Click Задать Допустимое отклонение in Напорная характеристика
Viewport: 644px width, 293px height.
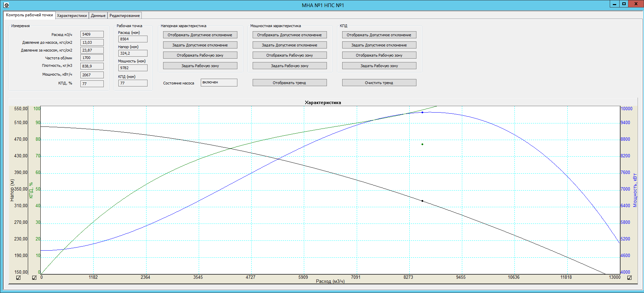click(x=200, y=45)
